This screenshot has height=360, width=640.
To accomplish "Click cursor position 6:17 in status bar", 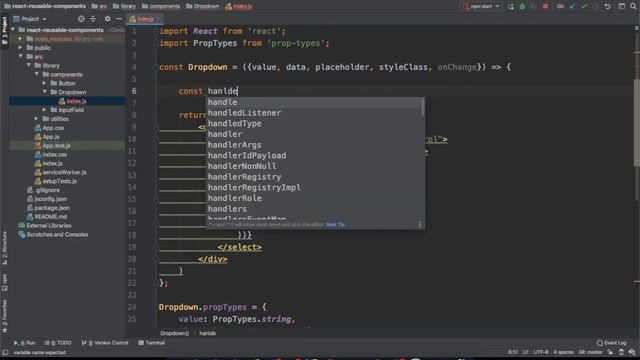I will click(x=513, y=352).
